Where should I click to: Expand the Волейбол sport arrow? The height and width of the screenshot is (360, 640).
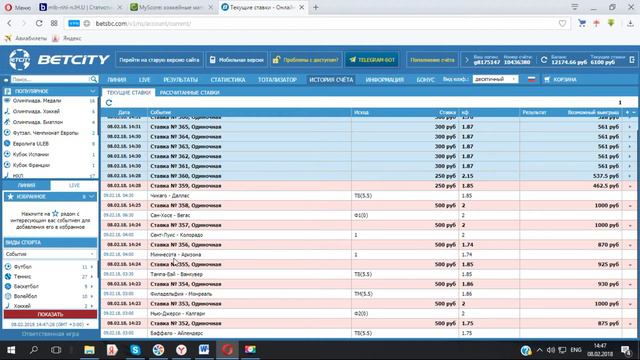pos(91,296)
